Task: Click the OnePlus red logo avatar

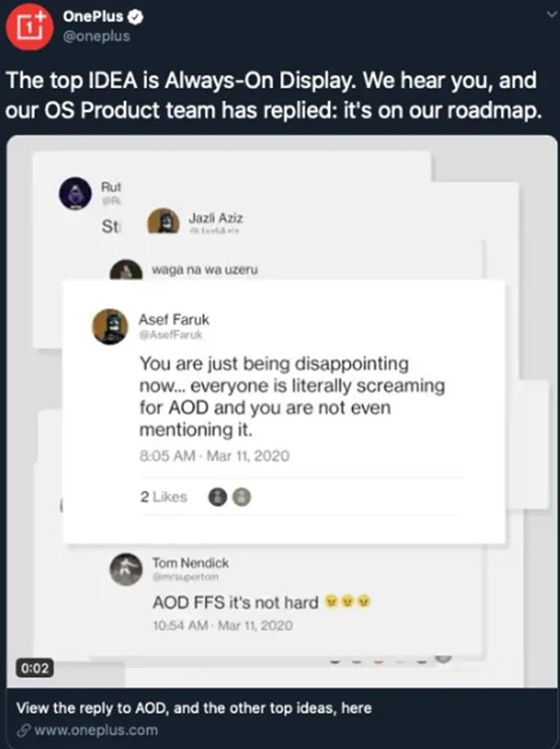Action: tap(26, 25)
